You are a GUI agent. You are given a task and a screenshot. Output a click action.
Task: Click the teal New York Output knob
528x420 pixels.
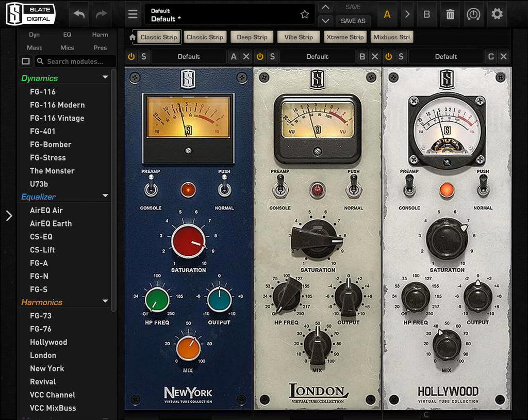(x=219, y=299)
